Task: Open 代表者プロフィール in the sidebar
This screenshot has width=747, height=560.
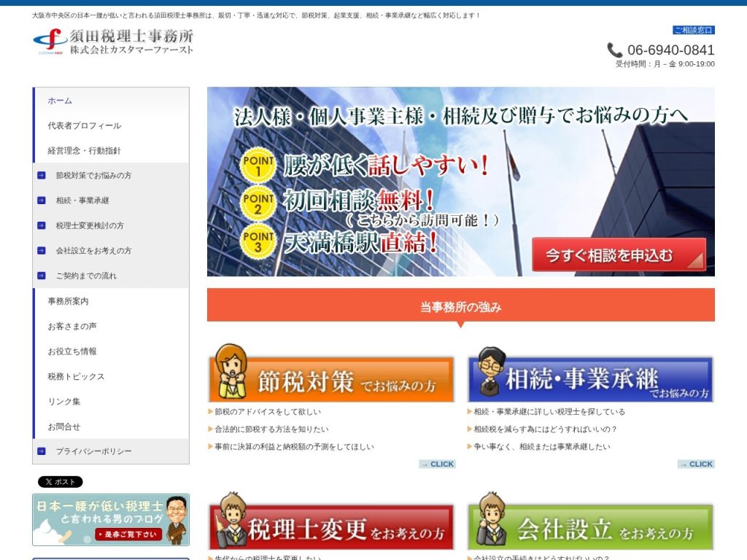Action: (85, 125)
